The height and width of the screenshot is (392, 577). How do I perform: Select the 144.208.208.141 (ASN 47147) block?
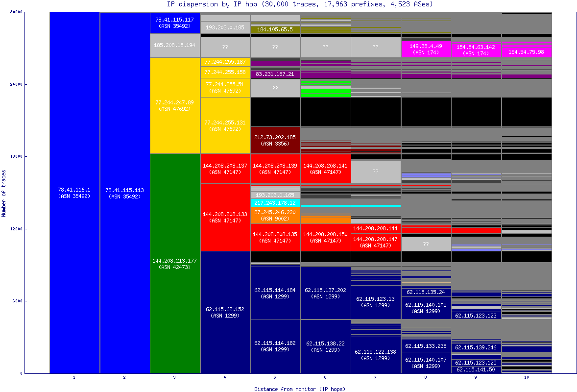[x=326, y=169]
